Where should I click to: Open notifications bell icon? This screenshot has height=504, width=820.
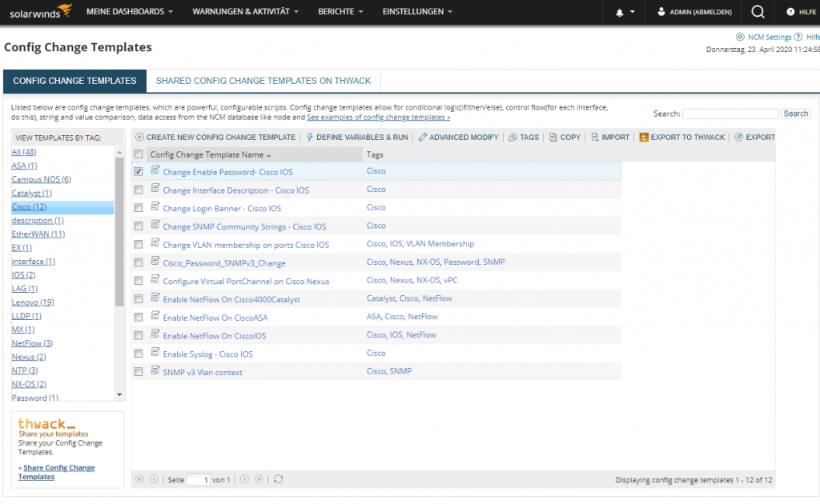pos(620,12)
